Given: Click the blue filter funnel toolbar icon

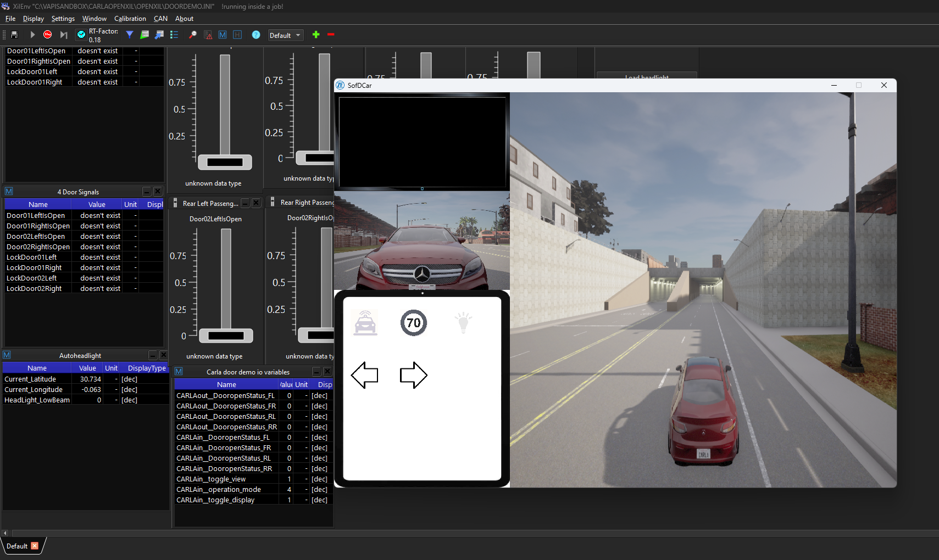Looking at the screenshot, I should [130, 34].
